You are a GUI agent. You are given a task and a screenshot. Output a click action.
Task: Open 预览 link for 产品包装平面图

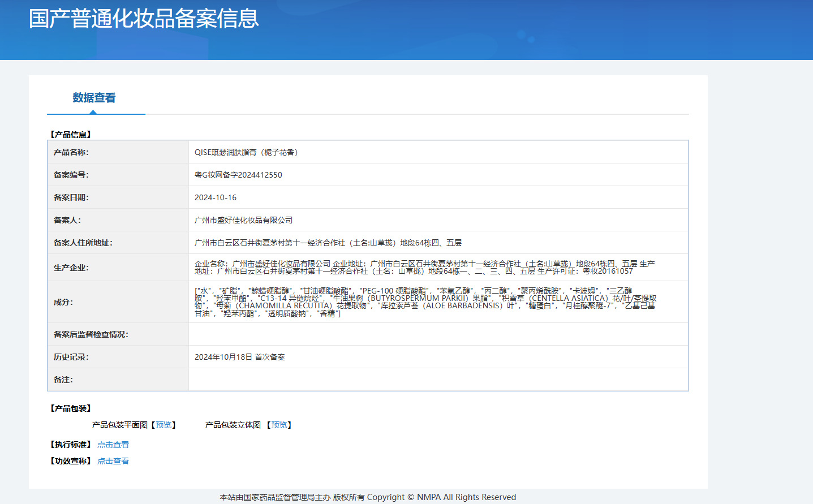(164, 425)
